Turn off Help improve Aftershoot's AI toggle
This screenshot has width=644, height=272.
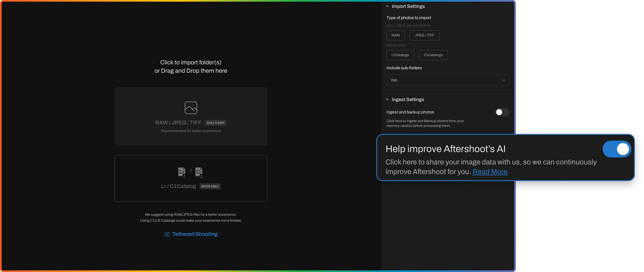pyautogui.click(x=616, y=149)
